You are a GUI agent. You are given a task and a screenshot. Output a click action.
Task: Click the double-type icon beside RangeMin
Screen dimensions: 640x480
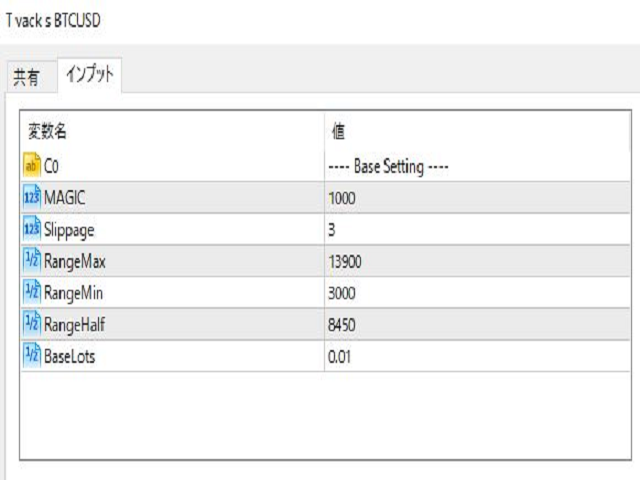pyautogui.click(x=31, y=293)
